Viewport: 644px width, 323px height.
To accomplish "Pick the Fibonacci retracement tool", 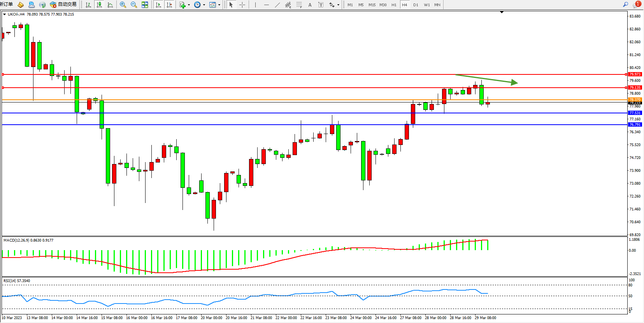I will point(299,5).
